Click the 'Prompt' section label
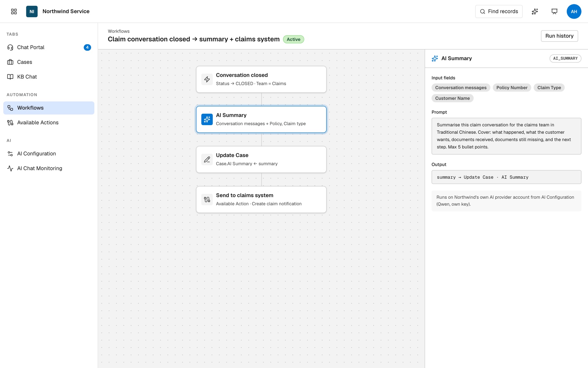This screenshot has height=368, width=588. click(439, 112)
